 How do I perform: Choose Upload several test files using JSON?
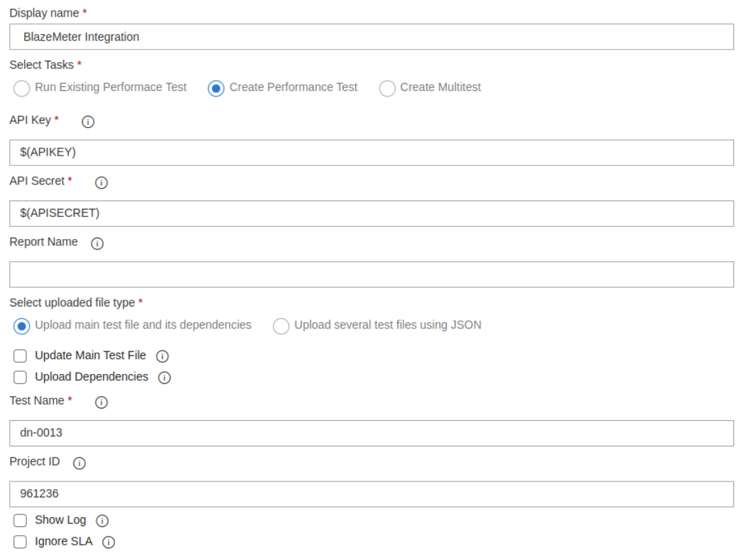pyautogui.click(x=281, y=326)
